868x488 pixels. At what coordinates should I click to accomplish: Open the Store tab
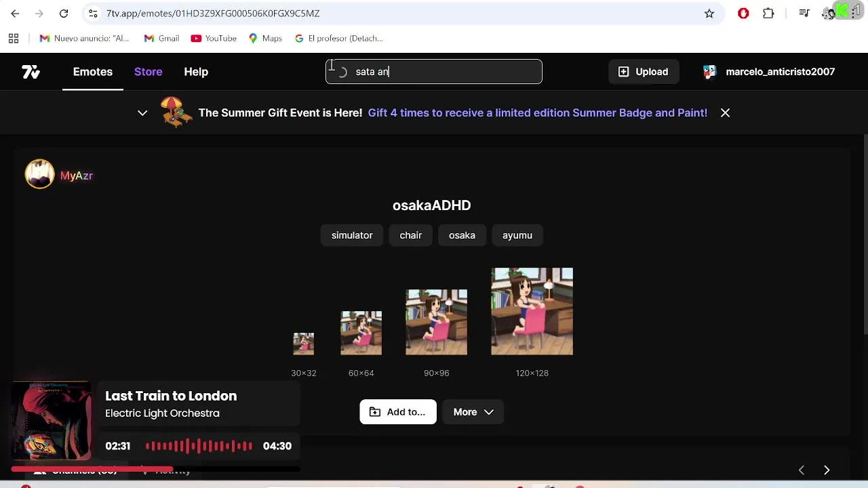(148, 72)
